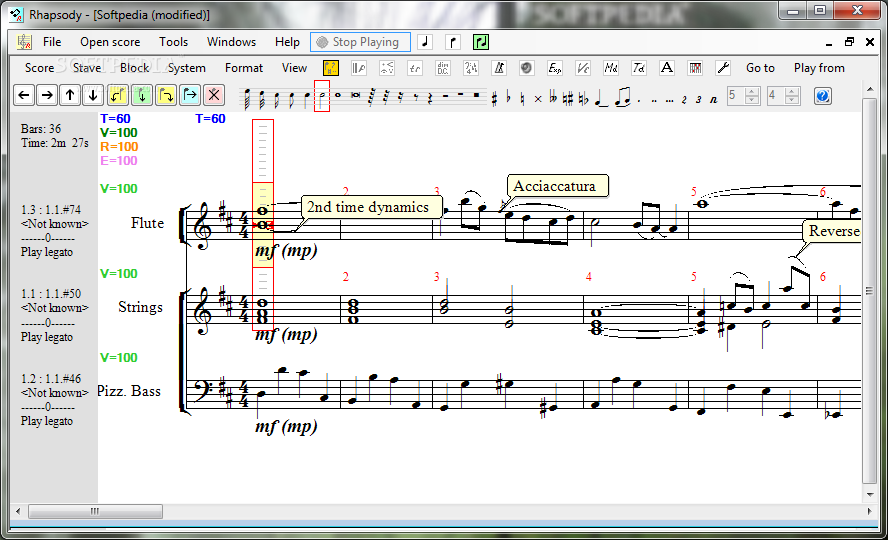Click the Md tool icon
888x540 pixels.
610,68
